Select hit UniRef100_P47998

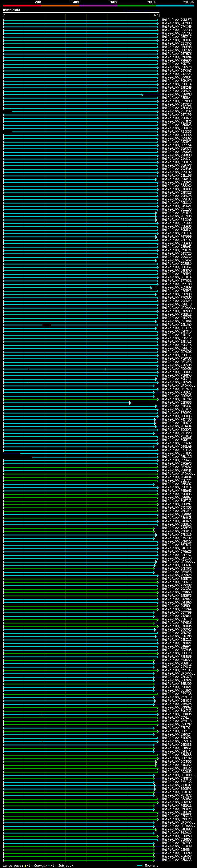(176, 23)
